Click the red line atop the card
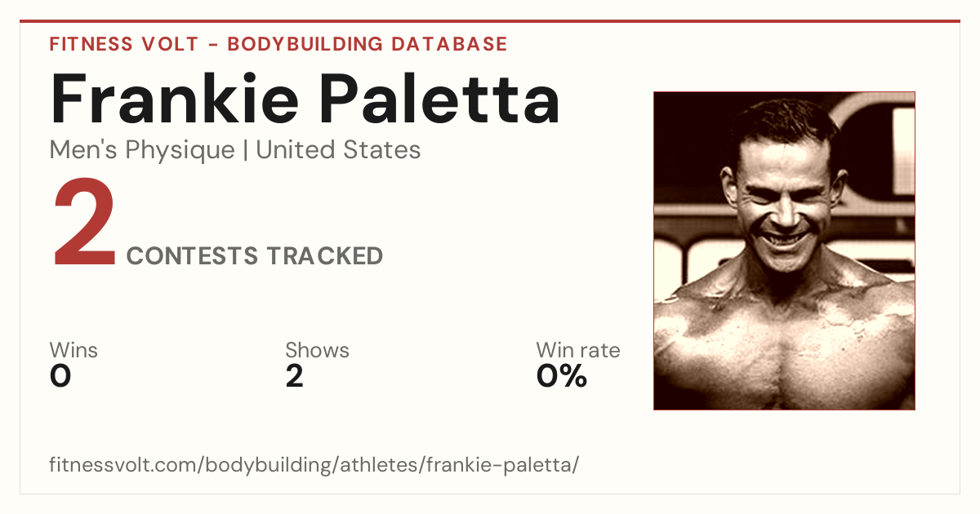 (x=490, y=20)
